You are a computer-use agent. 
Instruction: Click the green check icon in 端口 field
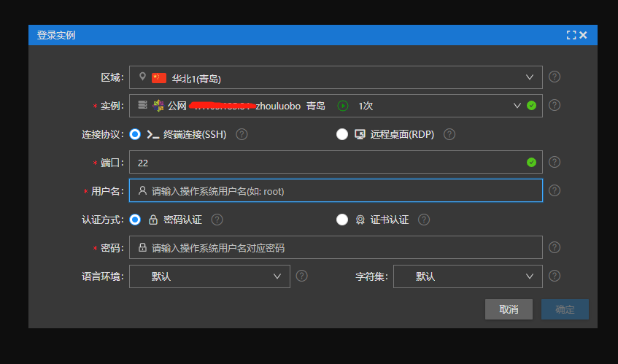531,162
